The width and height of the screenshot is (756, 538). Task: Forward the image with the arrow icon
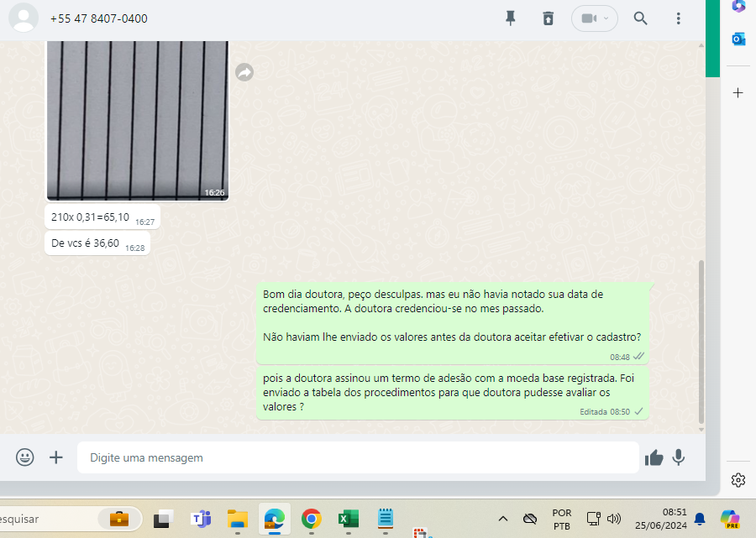(x=244, y=72)
